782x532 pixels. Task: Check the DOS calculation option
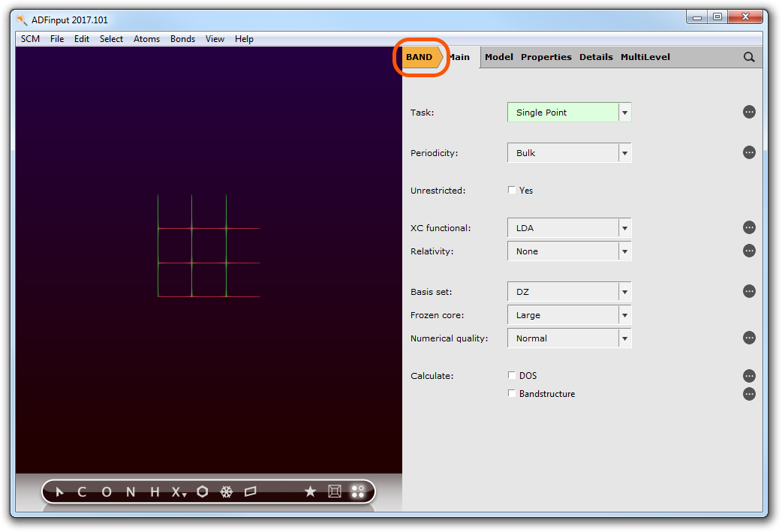pyautogui.click(x=512, y=376)
